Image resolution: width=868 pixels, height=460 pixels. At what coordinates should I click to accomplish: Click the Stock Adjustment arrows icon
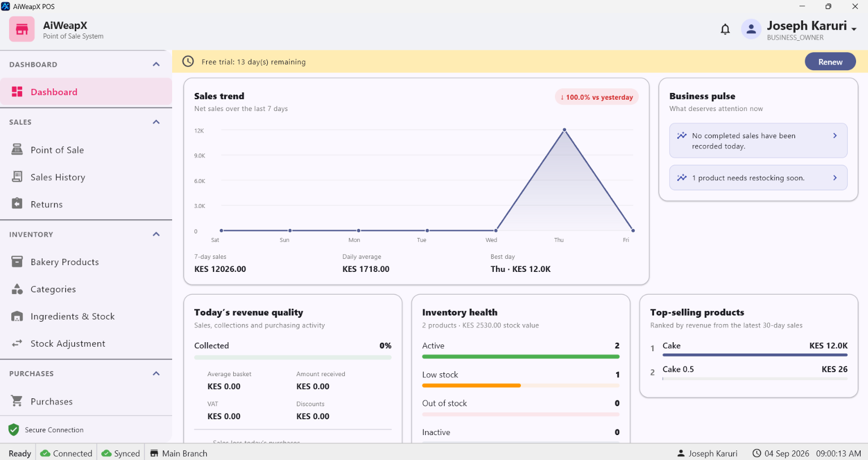coord(17,343)
